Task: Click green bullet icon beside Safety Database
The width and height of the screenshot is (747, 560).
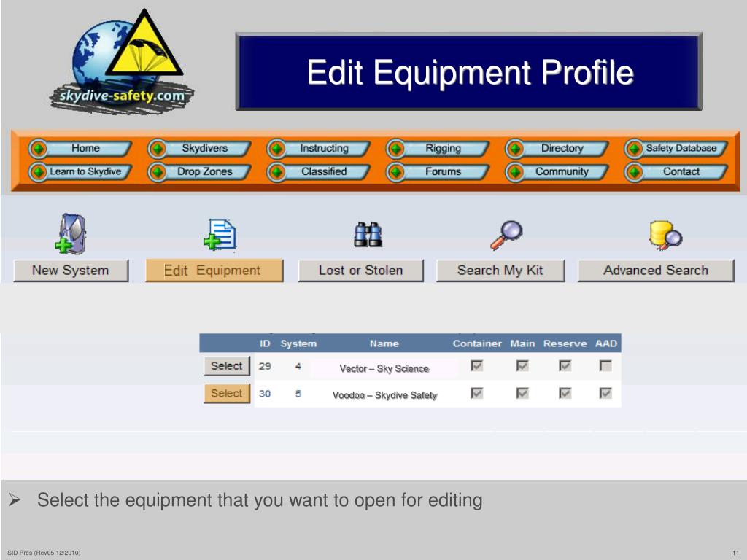Action: tap(634, 149)
